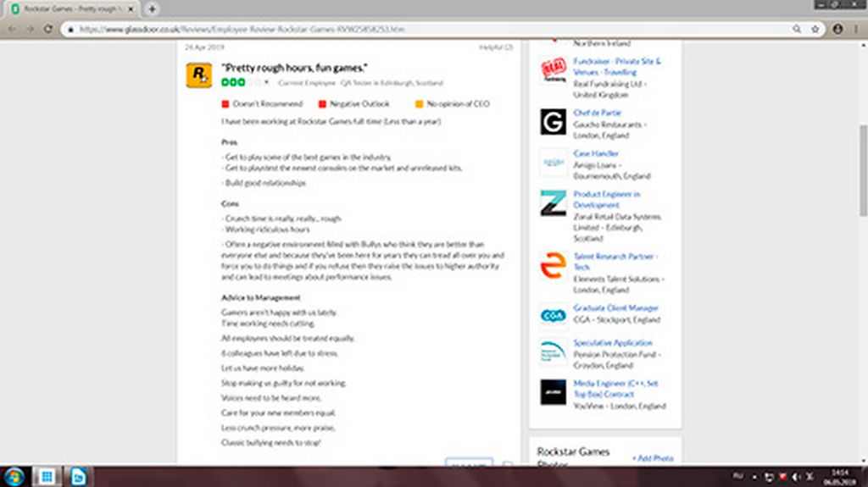868x487 pixels.
Task: Bookmark this page with the star icon
Action: [x=815, y=29]
